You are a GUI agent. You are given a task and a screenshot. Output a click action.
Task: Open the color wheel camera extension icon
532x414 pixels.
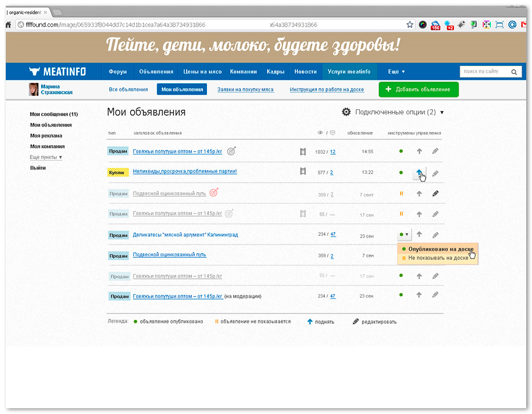point(422,25)
